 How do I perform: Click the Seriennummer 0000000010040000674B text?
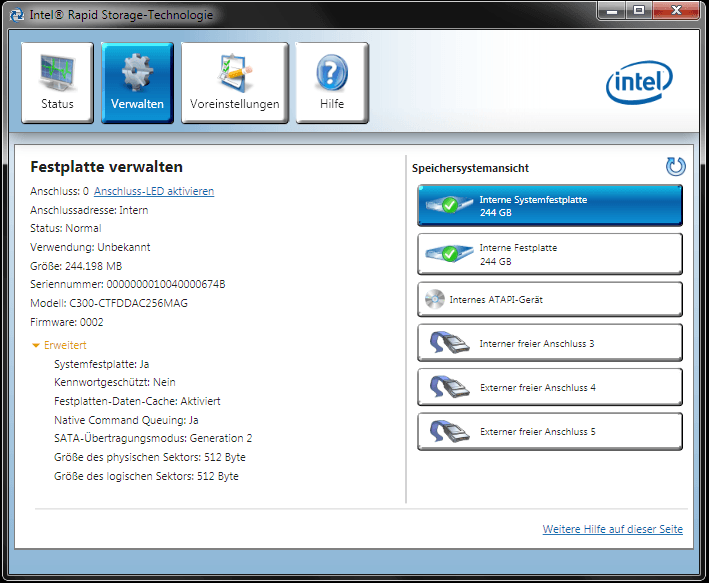pyautogui.click(x=128, y=284)
